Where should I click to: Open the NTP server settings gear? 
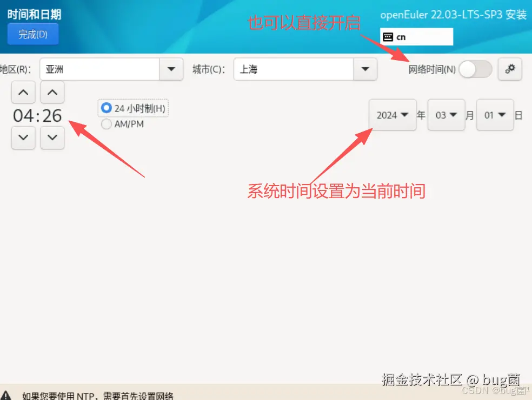click(510, 69)
